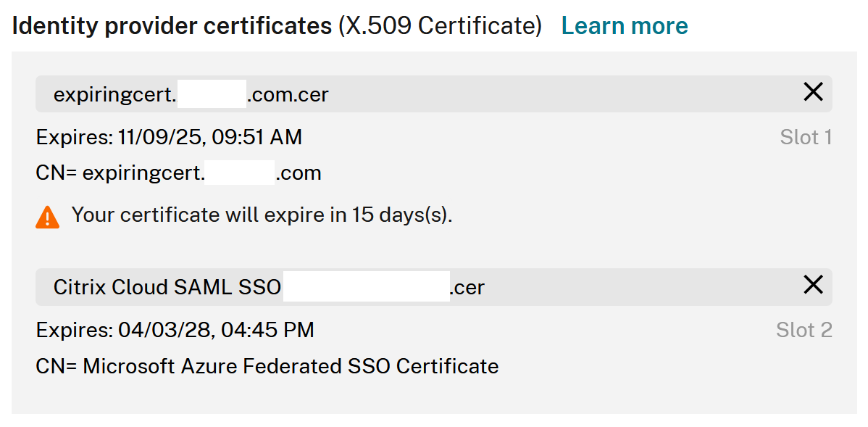Click the 15 days expiry warning message
The height and width of the screenshot is (427, 868).
(261, 215)
